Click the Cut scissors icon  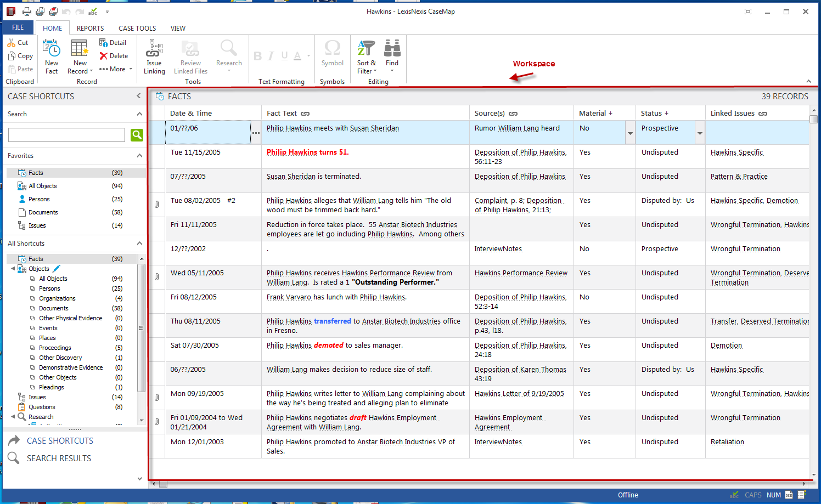click(11, 43)
